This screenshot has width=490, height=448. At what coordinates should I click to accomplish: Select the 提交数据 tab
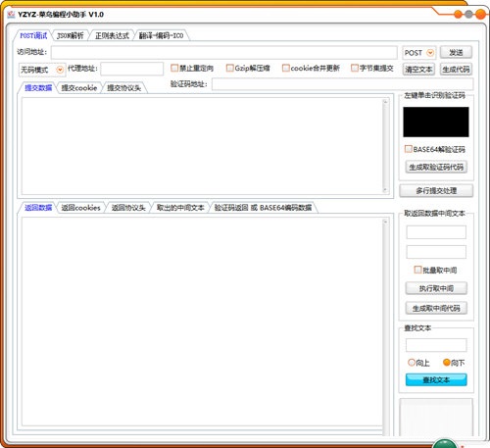click(38, 87)
